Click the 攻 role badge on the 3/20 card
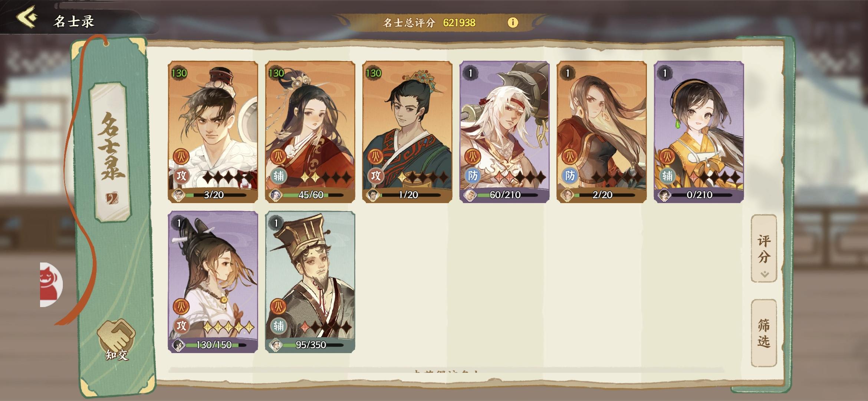Viewport: 868px width, 401px height. [181, 176]
